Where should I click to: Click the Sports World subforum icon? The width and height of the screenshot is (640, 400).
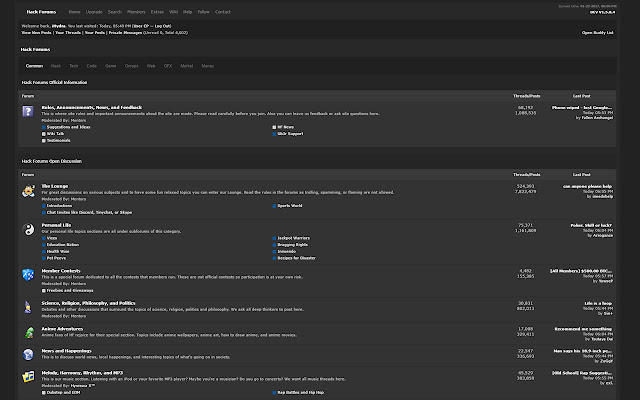(x=274, y=206)
